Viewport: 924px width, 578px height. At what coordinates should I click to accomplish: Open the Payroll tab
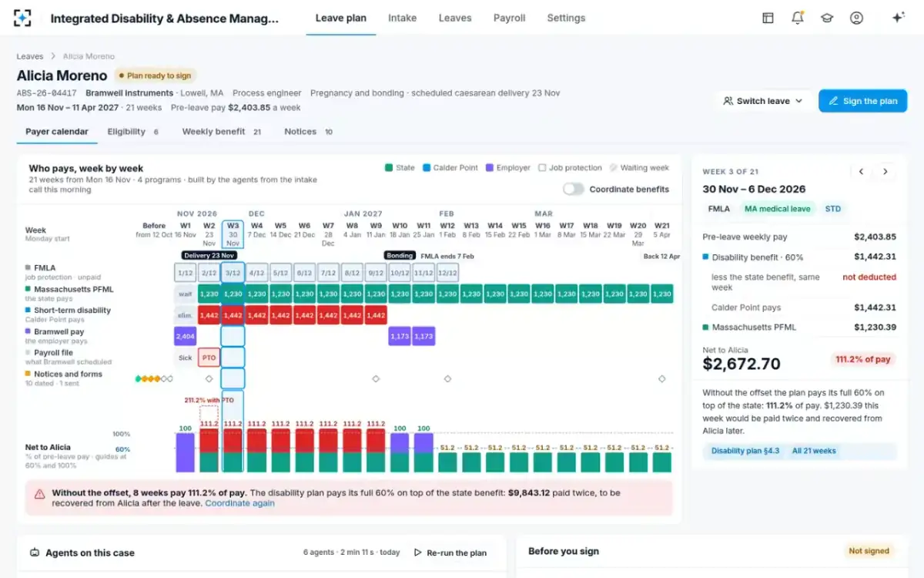pos(509,18)
